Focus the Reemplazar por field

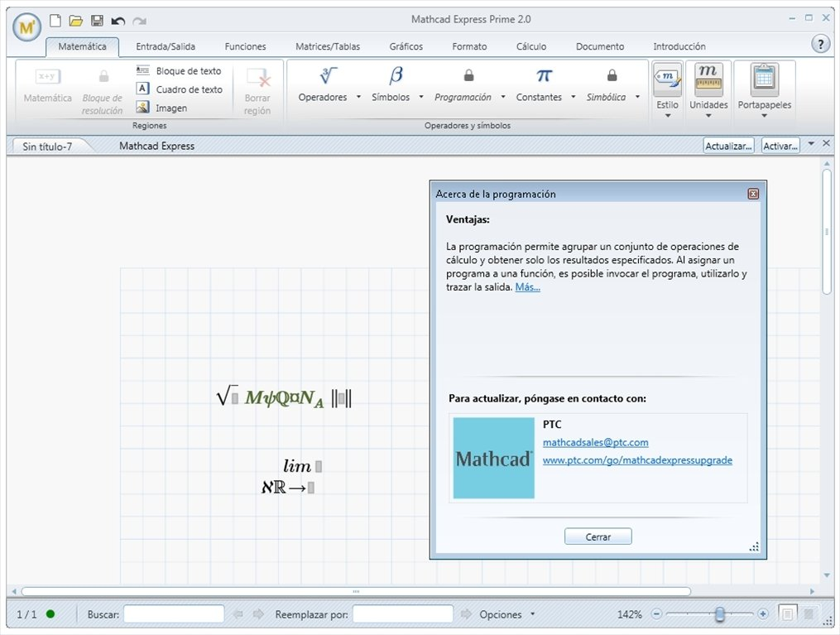(403, 614)
